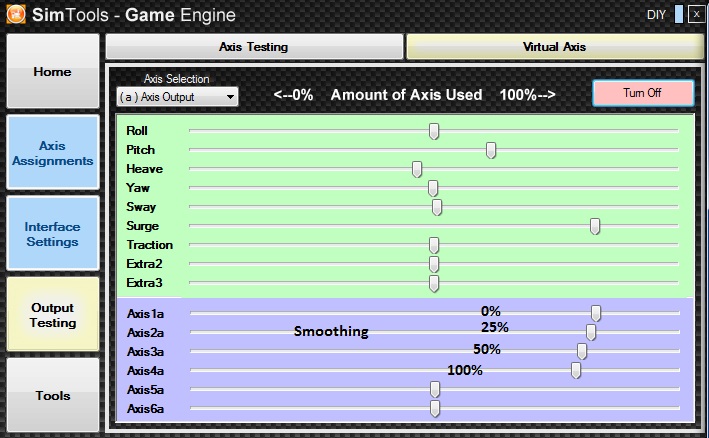Switch to the Virtual Axis tab
709x438 pixels.
pos(555,47)
